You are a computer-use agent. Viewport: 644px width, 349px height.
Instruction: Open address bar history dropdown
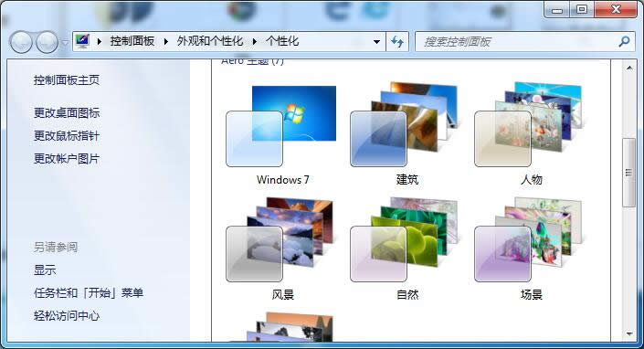376,42
